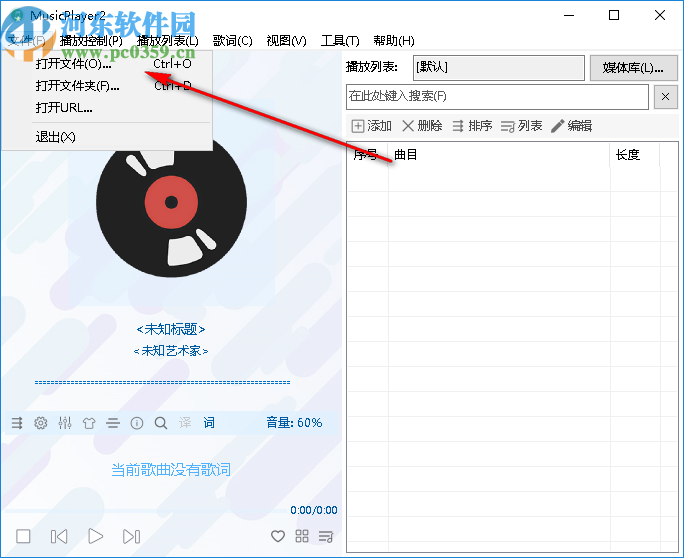The width and height of the screenshot is (684, 558).
Task: Open the 列表 (List) toolbar menu
Action: [x=521, y=126]
